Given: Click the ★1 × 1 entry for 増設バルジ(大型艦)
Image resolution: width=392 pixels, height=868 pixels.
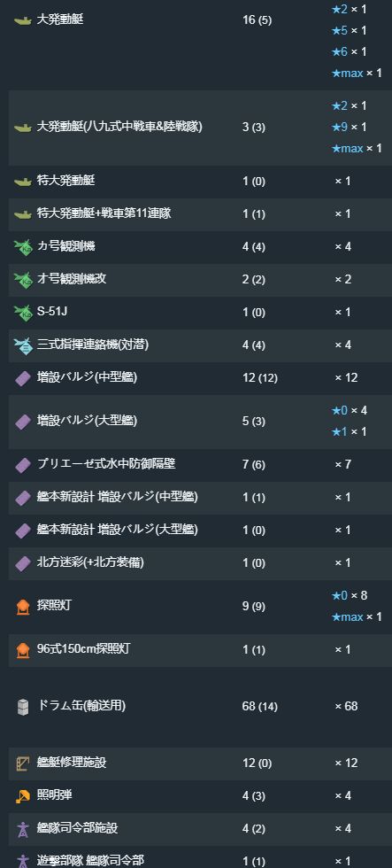Looking at the screenshot, I should pyautogui.click(x=349, y=432).
